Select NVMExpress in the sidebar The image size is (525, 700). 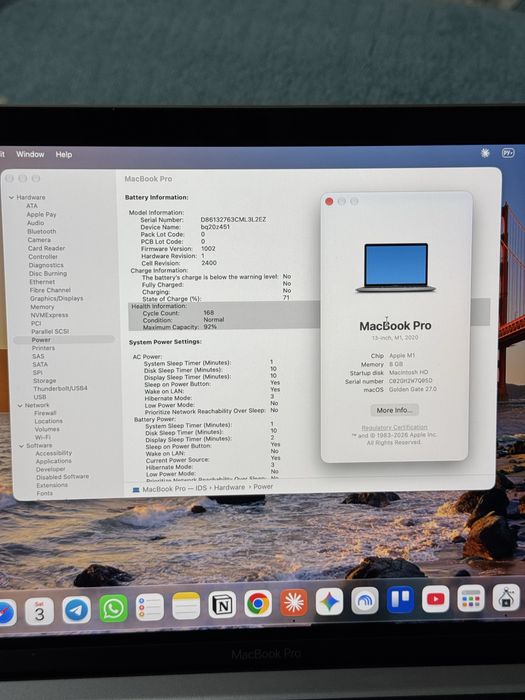50,315
